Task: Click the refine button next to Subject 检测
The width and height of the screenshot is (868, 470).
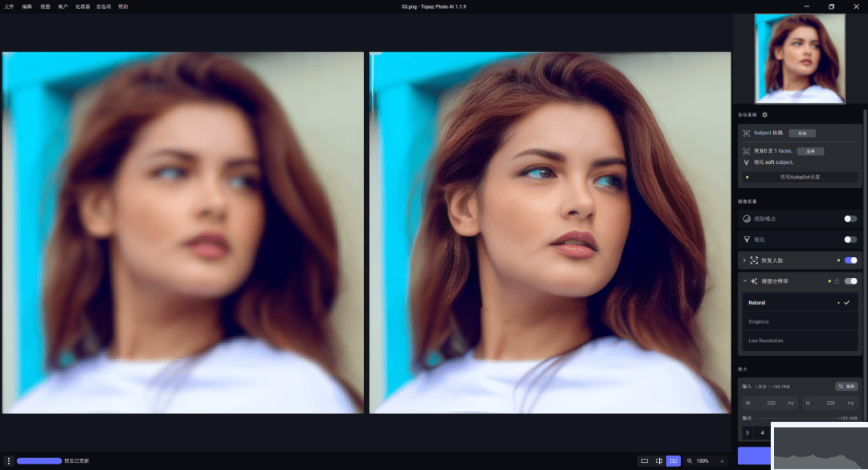Action: click(x=802, y=133)
